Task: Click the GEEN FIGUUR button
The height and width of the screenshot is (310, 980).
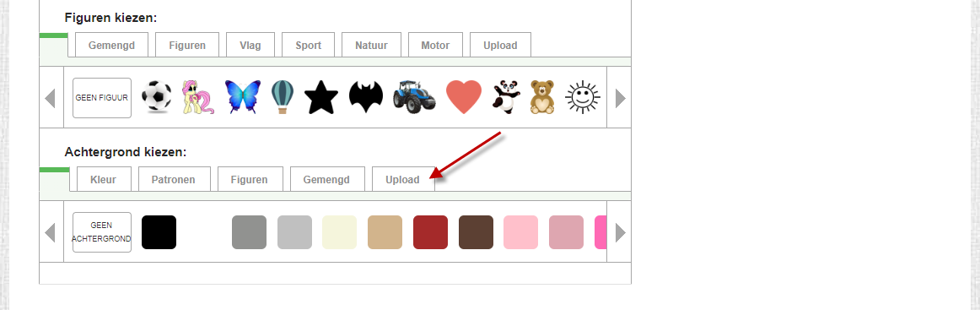Action: [102, 98]
